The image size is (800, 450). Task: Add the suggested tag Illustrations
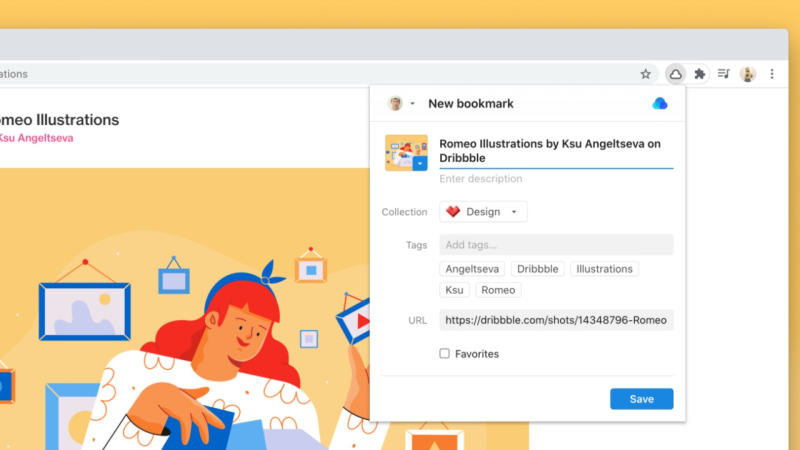604,269
